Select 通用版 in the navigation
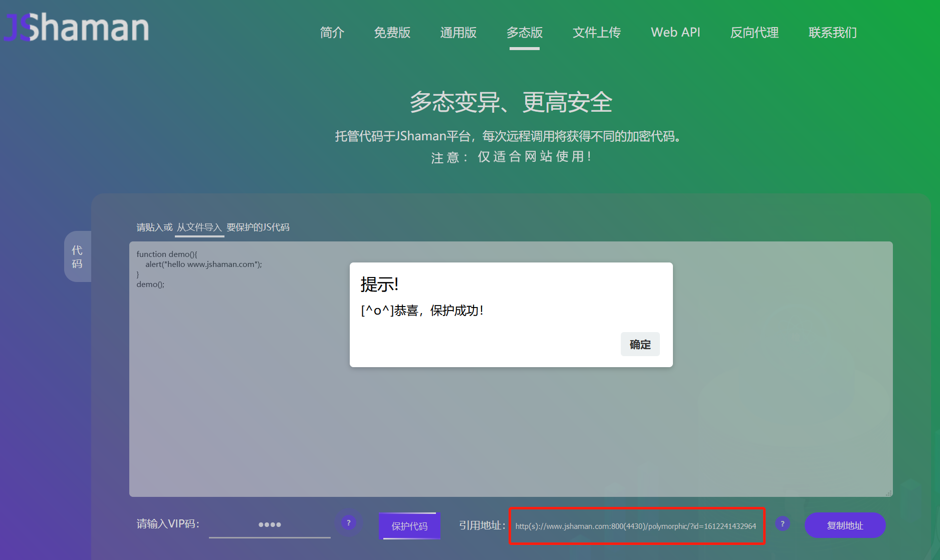The height and width of the screenshot is (560, 940). click(x=458, y=33)
